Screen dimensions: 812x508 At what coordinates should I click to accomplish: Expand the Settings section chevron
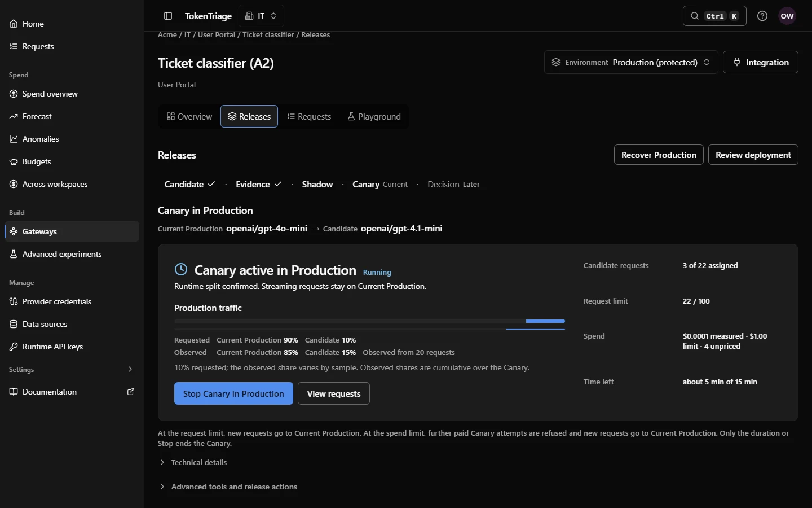pos(130,369)
